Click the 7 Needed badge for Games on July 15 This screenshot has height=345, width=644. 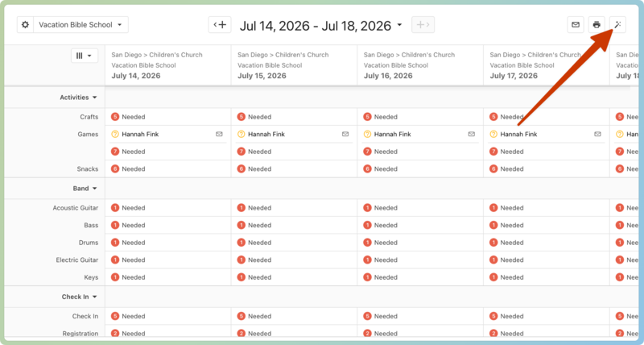[x=241, y=152]
